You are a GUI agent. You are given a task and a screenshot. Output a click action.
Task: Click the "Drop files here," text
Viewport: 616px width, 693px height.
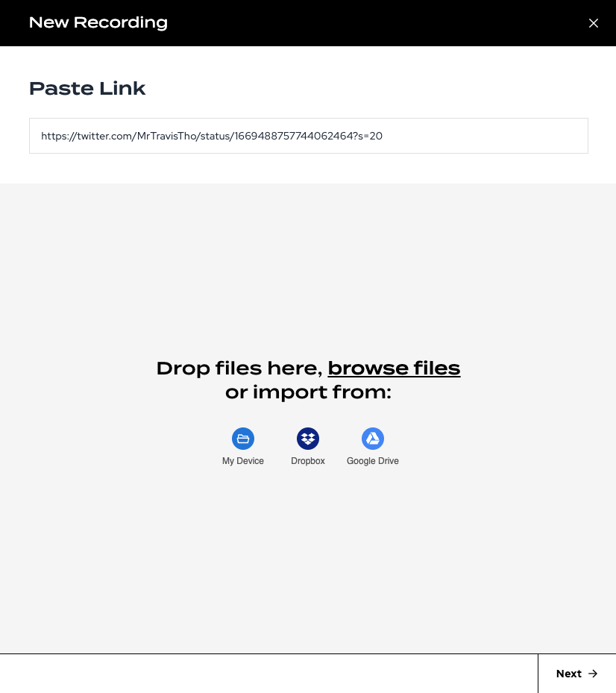[x=239, y=369]
